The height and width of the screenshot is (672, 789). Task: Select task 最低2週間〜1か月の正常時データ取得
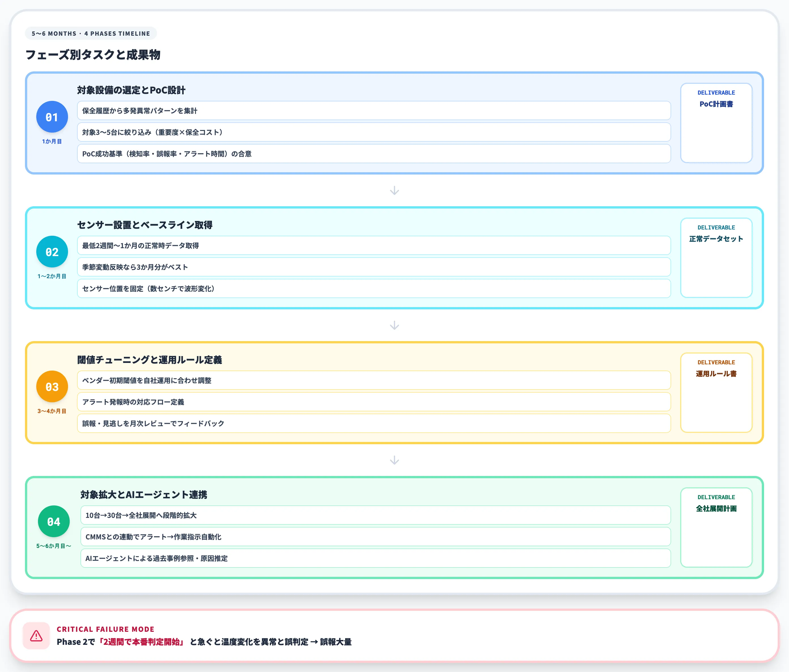click(374, 246)
